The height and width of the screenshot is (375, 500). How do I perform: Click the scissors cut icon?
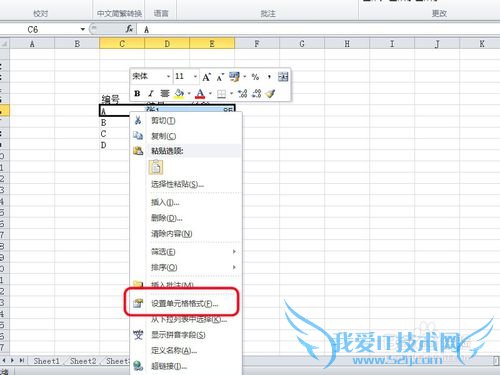[x=138, y=120]
